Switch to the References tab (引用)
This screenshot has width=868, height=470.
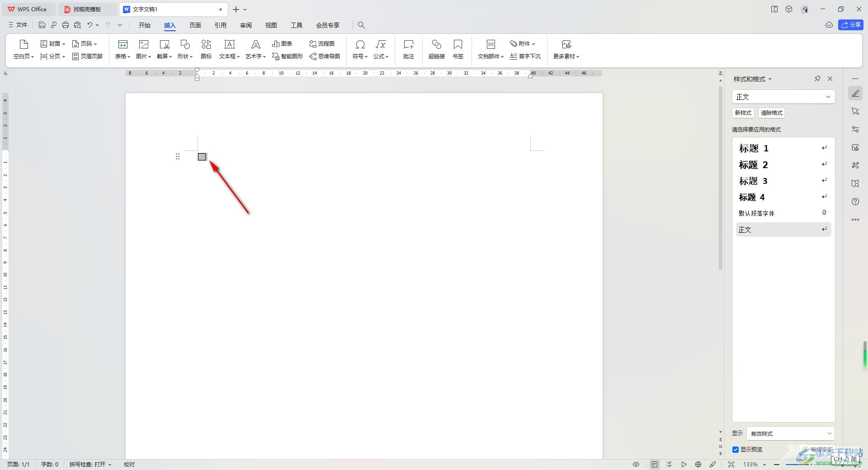click(221, 25)
